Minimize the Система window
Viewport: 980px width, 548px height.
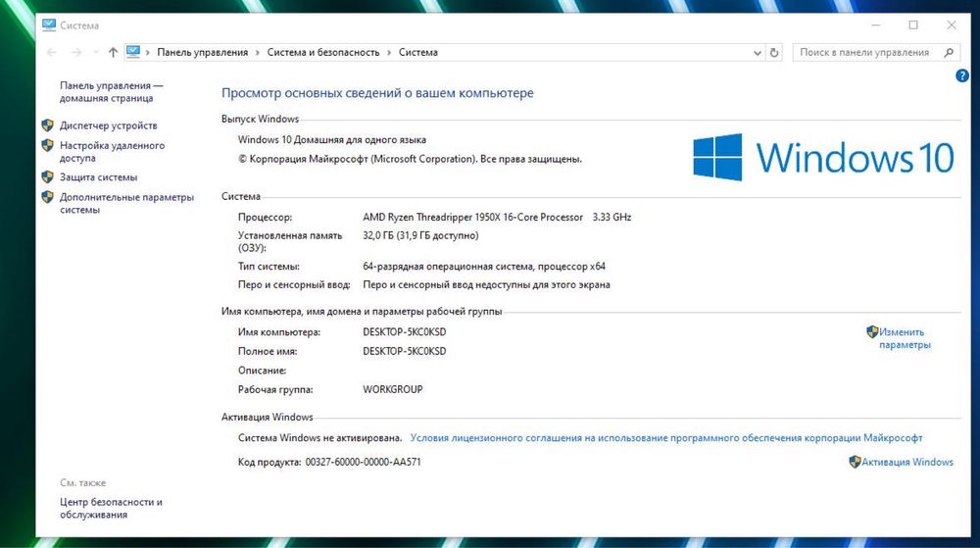(875, 25)
